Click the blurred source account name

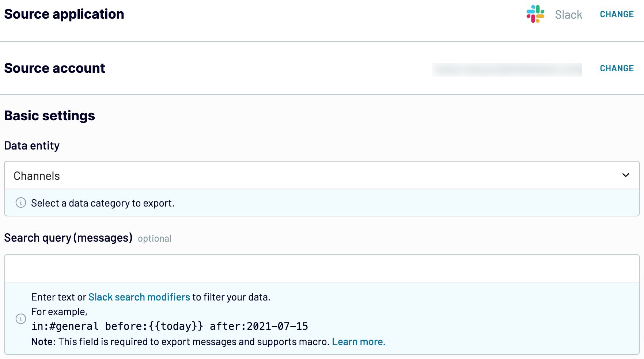507,69
